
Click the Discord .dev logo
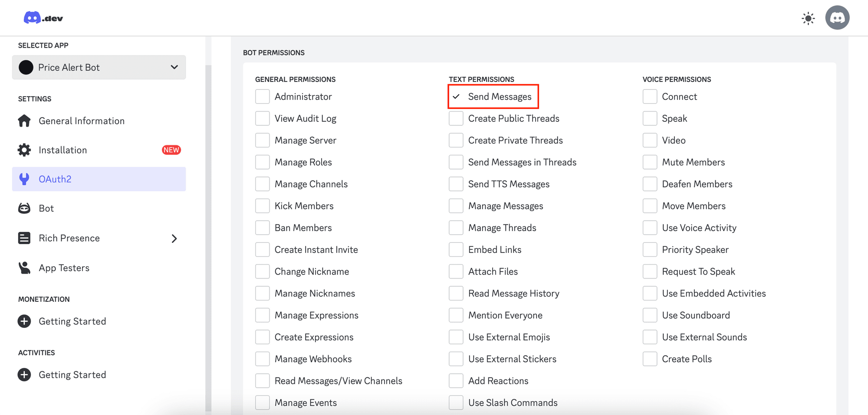[x=42, y=17]
